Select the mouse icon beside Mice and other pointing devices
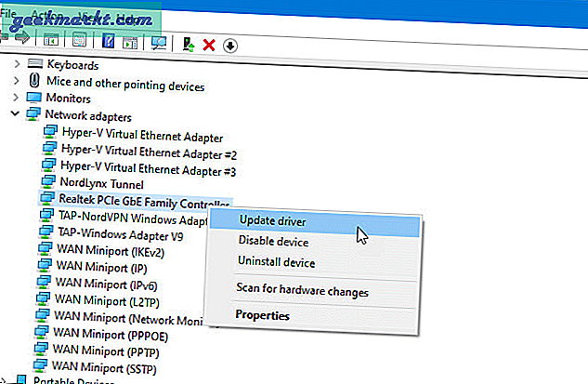This screenshot has height=384, width=588. 34,80
